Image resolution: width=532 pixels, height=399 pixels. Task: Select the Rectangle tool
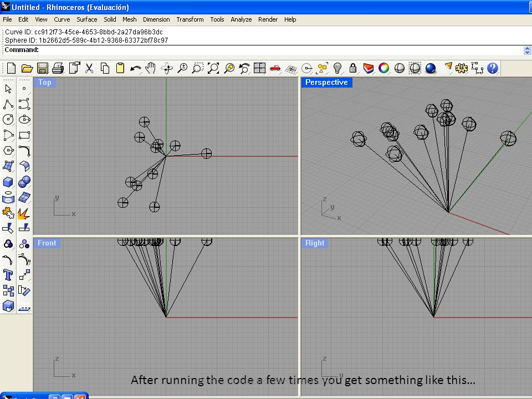24,135
